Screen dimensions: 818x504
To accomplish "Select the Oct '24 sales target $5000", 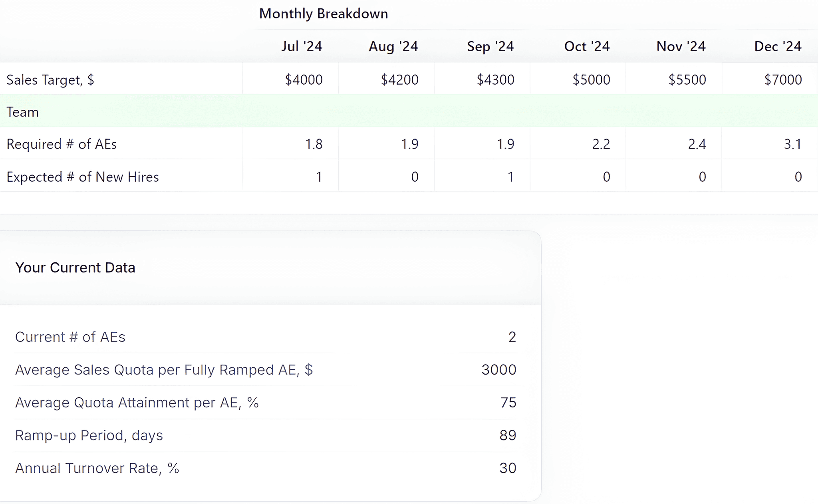I will tap(591, 80).
